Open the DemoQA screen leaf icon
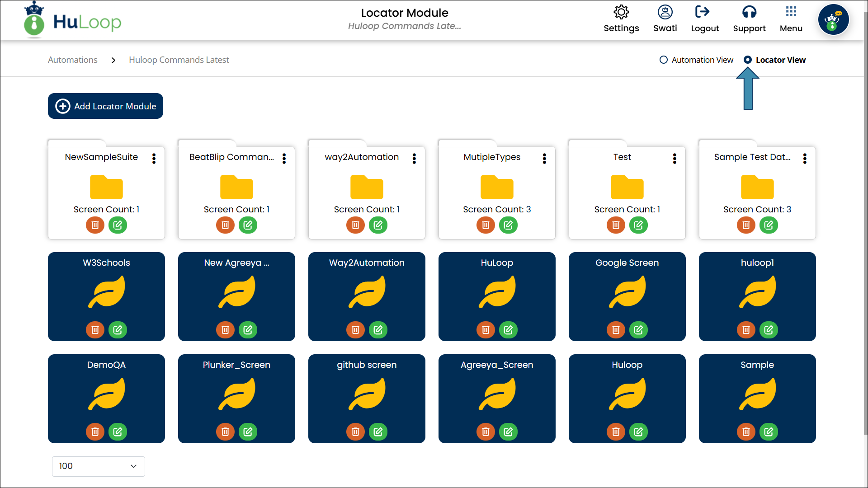This screenshot has width=868, height=488. [x=106, y=394]
